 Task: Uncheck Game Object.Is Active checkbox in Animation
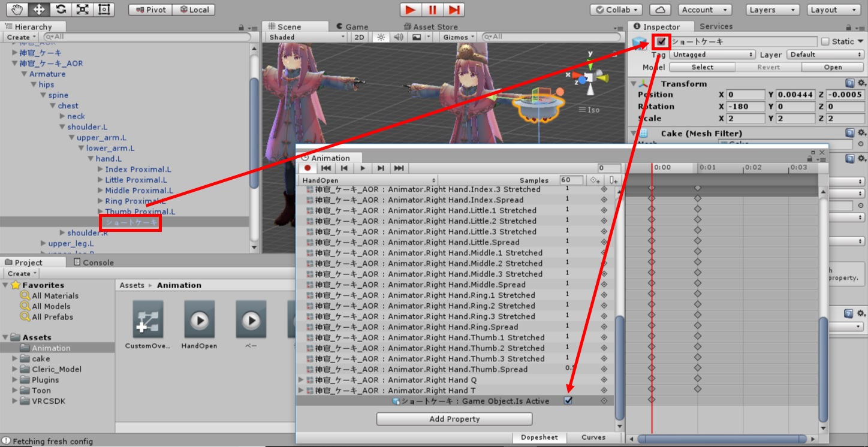pos(568,401)
